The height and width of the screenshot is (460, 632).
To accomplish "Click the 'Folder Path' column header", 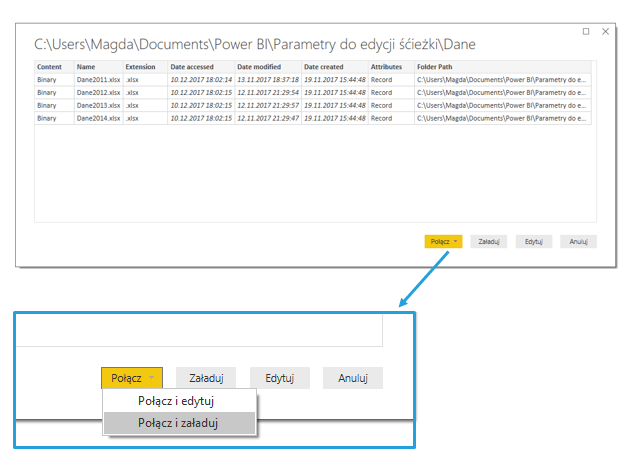I will [x=436, y=66].
